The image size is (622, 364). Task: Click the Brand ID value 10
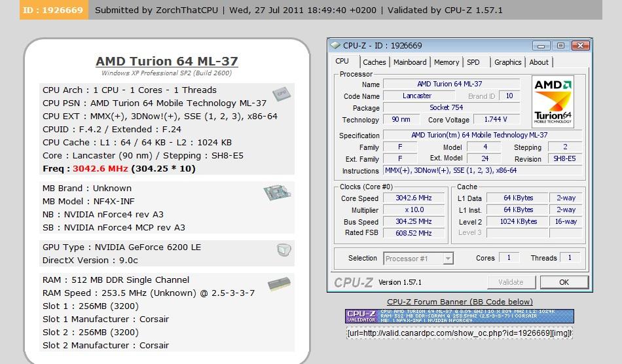[x=509, y=96]
